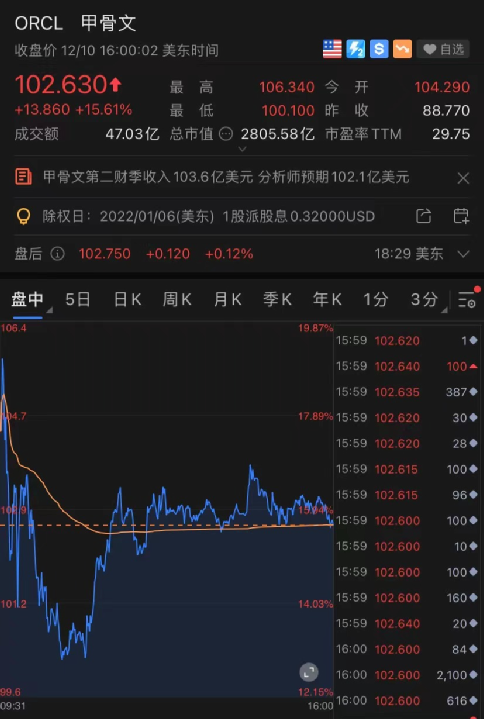The height and width of the screenshot is (719, 484).
Task: Switch to the 月K chart tab
Action: pyautogui.click(x=227, y=300)
